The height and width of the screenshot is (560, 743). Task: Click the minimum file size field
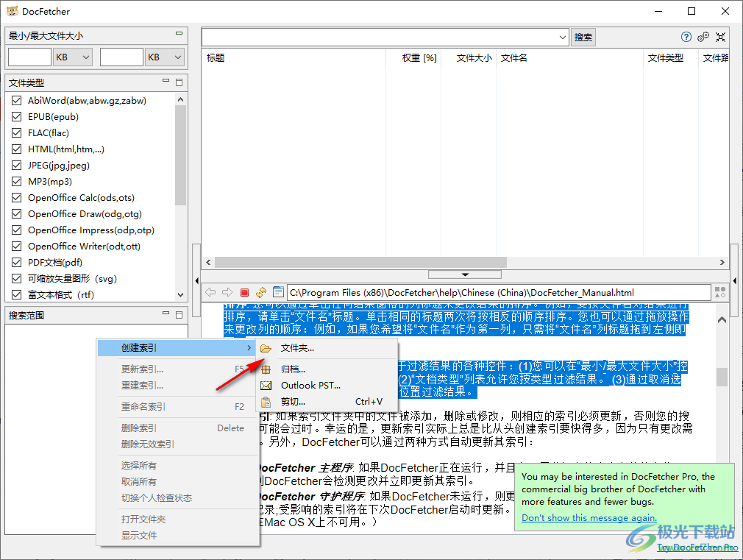29,57
